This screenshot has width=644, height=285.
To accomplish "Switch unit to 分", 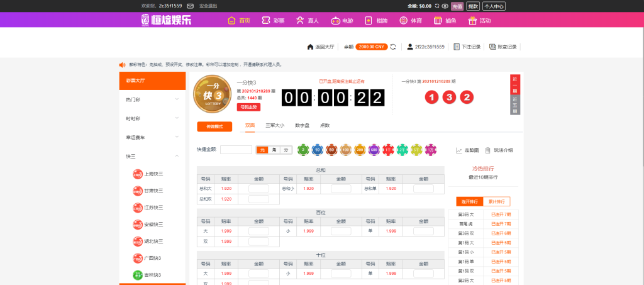I will pos(286,150).
